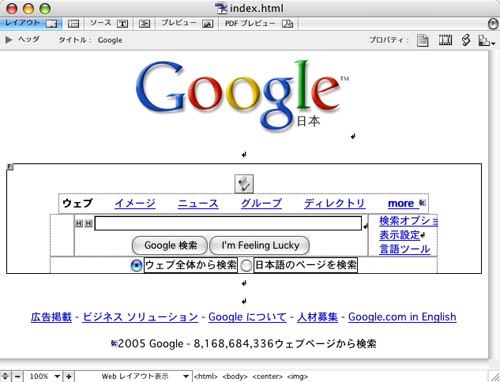Select the second hidden field H icon
Image resolution: width=500 pixels, height=382 pixels.
(x=88, y=223)
